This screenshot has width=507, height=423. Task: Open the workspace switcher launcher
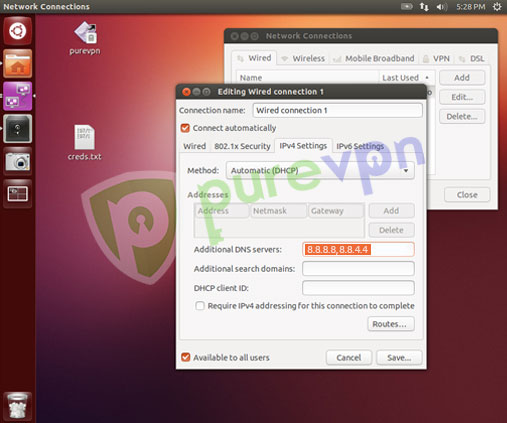17,194
